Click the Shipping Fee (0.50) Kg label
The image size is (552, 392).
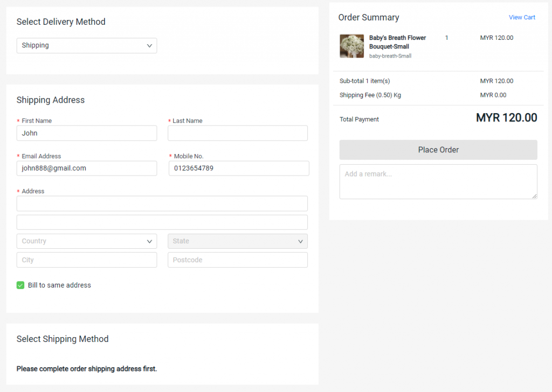point(370,95)
